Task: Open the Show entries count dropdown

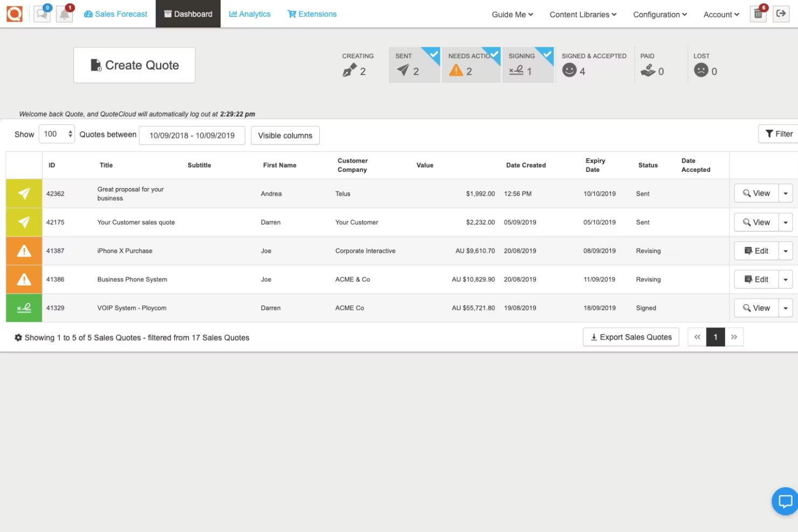Action: (56, 134)
